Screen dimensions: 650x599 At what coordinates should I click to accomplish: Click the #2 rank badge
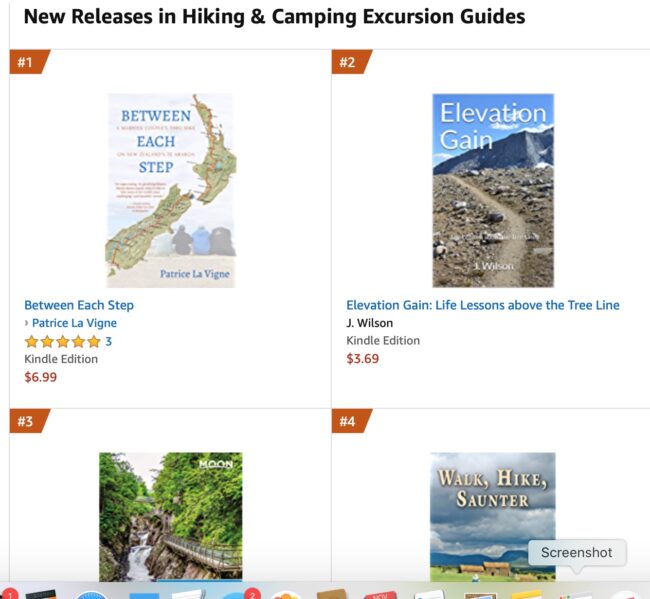(348, 62)
